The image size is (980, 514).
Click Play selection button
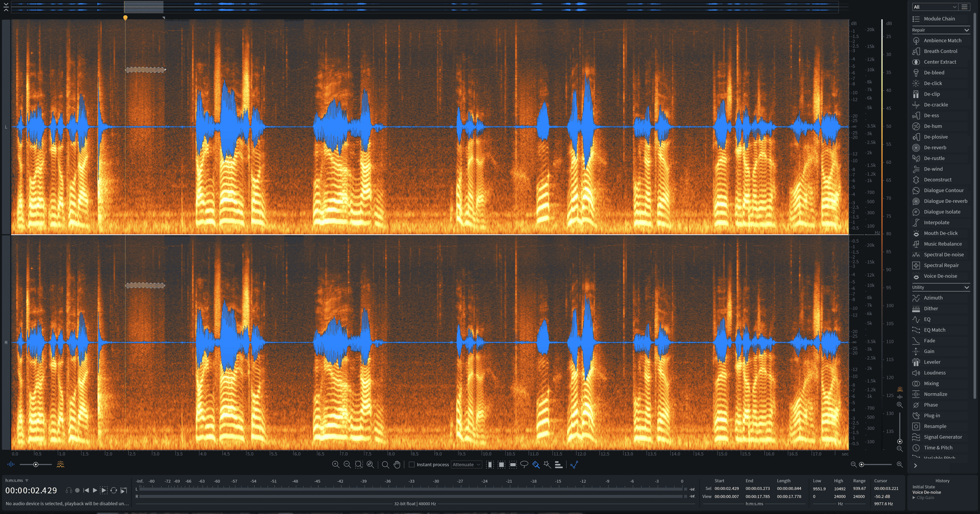[104, 490]
